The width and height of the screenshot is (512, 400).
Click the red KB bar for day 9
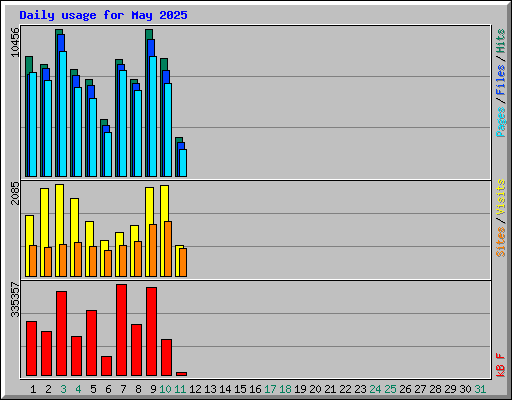pyautogui.click(x=151, y=331)
